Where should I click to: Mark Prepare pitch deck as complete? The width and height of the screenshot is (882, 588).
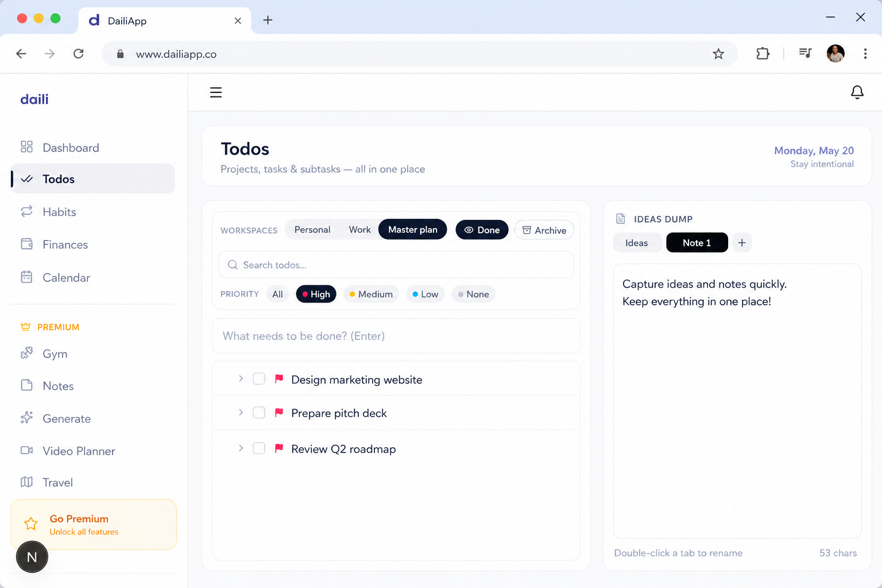259,413
